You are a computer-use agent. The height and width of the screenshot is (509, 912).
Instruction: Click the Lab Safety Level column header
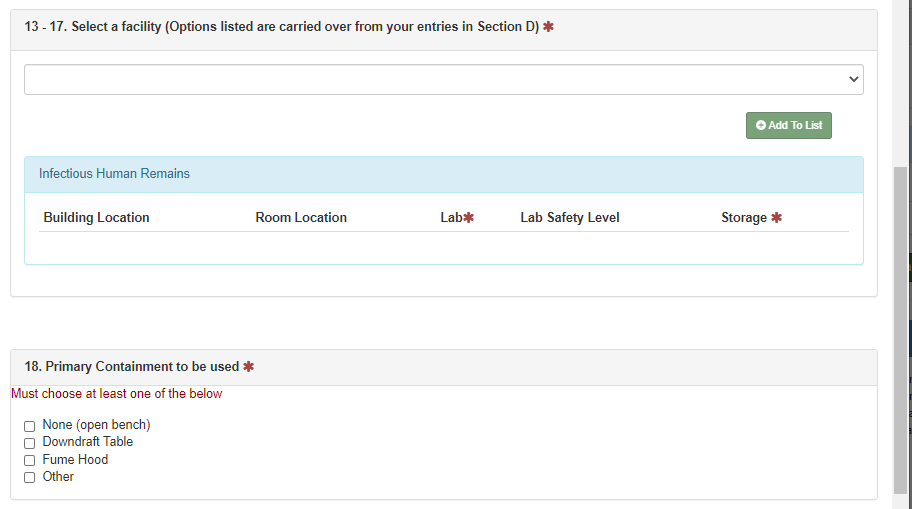[x=570, y=218]
